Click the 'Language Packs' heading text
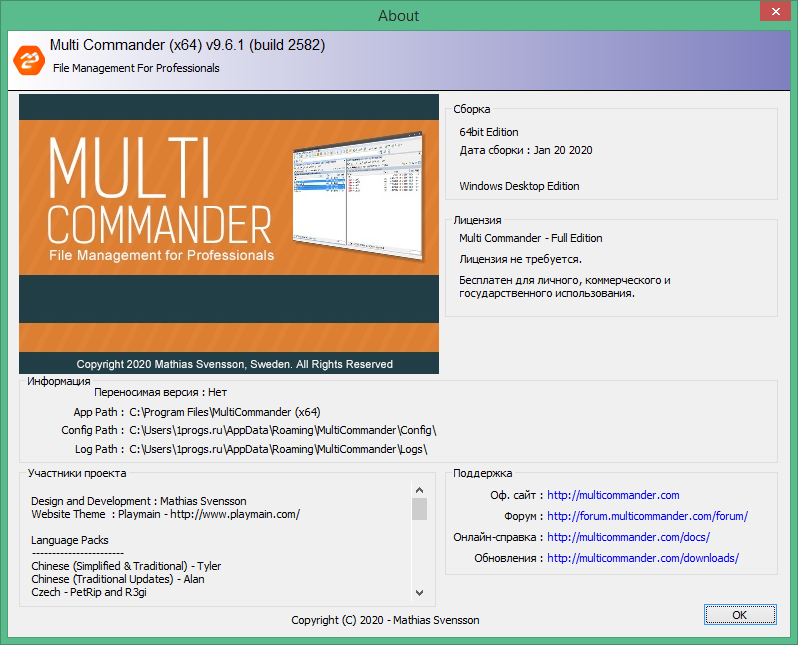Viewport: 798px width, 645px height. tap(70, 540)
